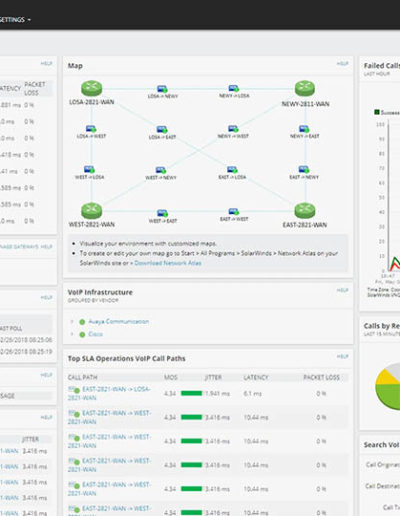The width and height of the screenshot is (400, 516).
Task: Open the LOSA -> NEWY operation icon
Action: coord(162,89)
